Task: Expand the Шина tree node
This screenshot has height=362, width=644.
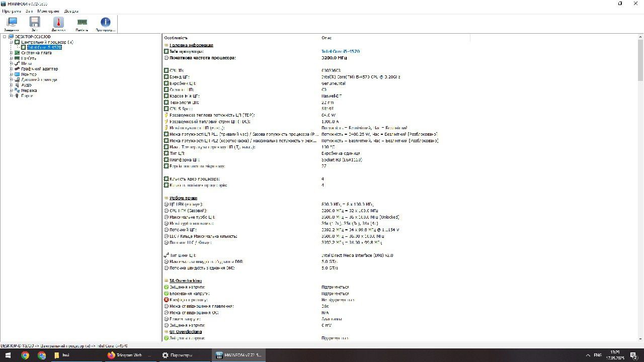Action: (x=11, y=63)
